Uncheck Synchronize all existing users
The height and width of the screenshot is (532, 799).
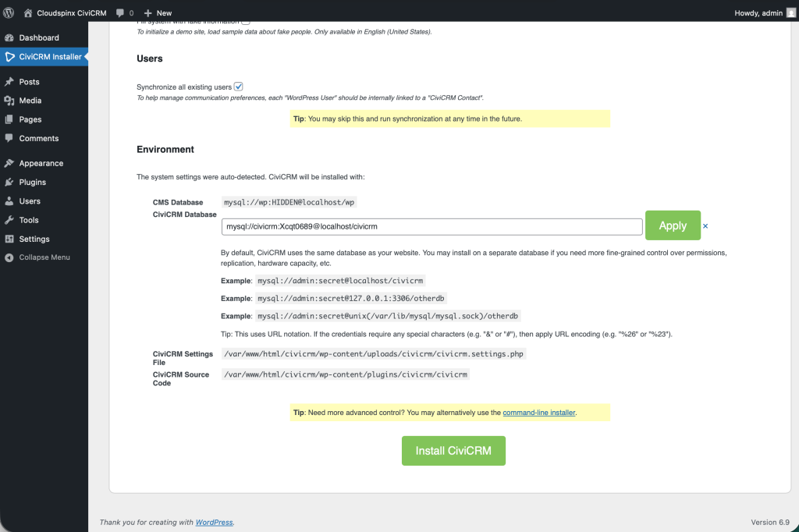(239, 87)
